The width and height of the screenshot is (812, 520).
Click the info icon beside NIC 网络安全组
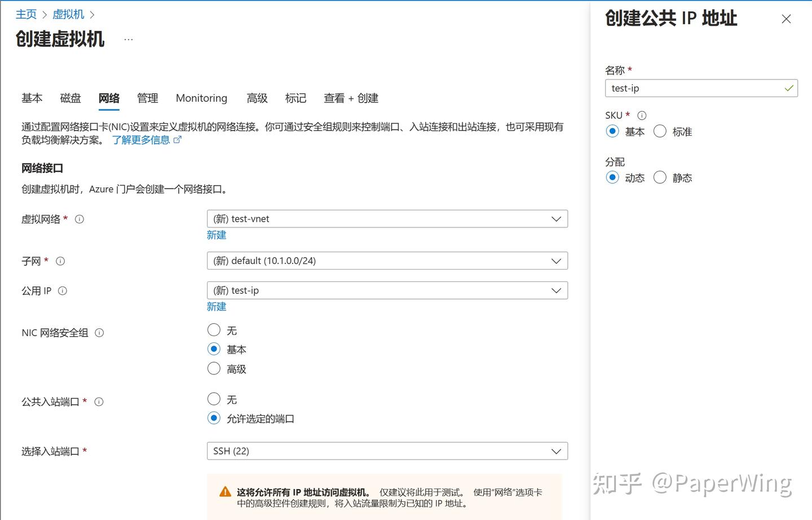coord(99,333)
